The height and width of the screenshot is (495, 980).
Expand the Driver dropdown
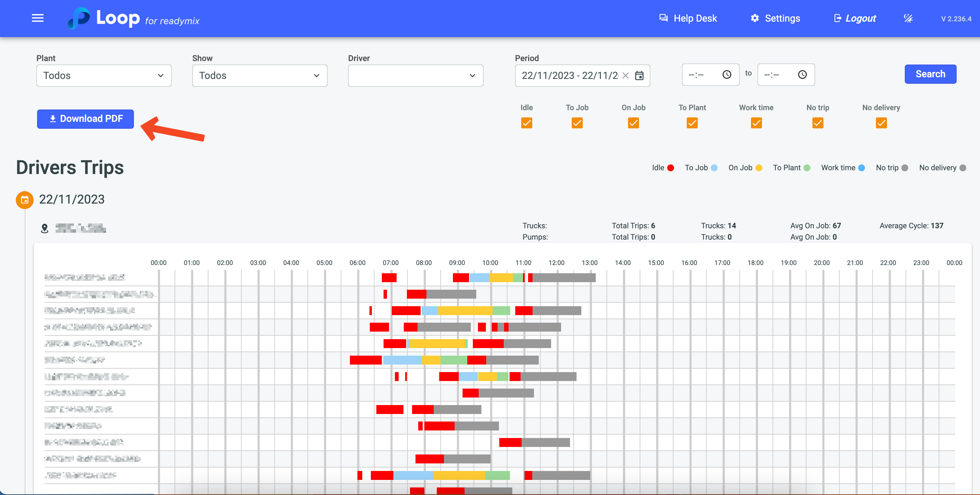coord(415,76)
